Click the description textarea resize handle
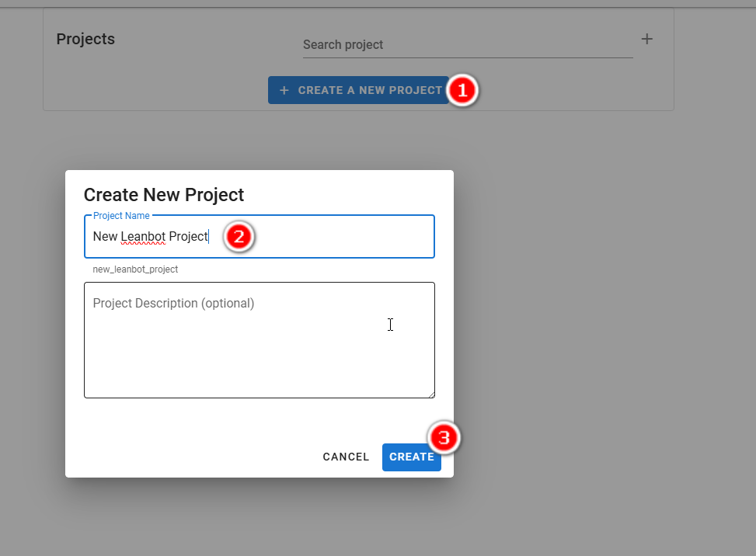756x556 pixels. (430, 394)
